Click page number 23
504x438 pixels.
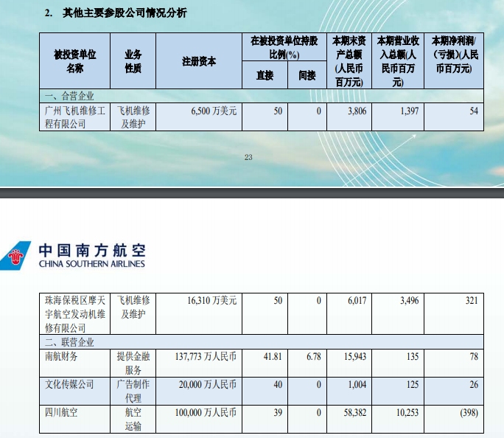point(248,157)
